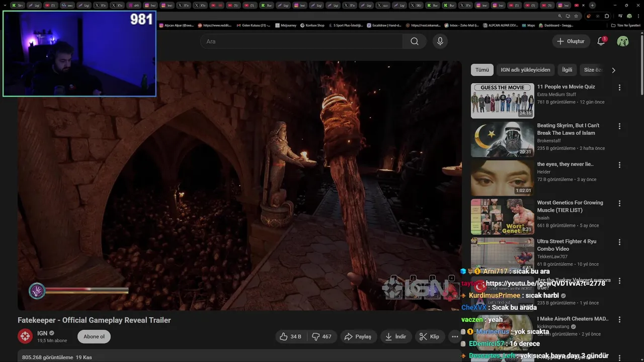Start voice search with microphone icon
The image size is (644, 362).
tap(440, 41)
